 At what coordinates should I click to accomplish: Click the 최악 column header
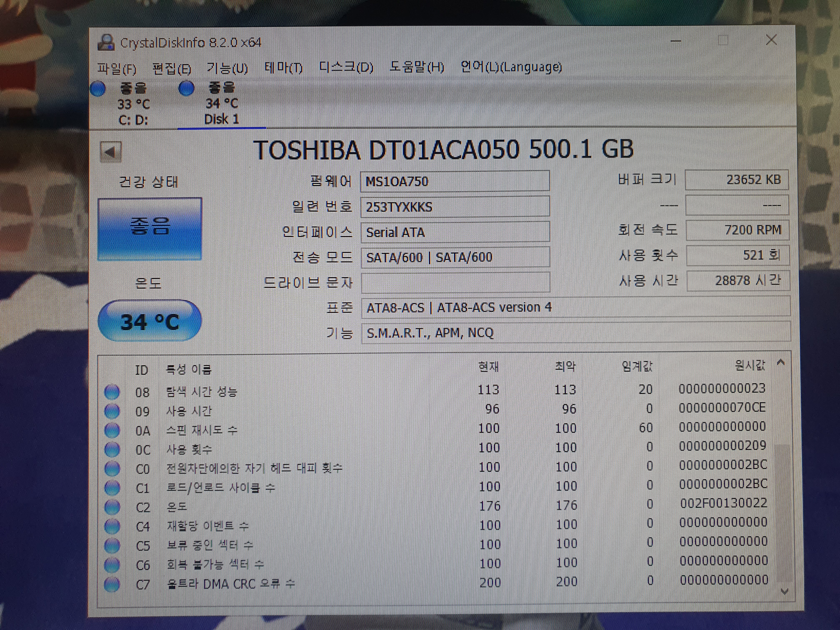(565, 366)
